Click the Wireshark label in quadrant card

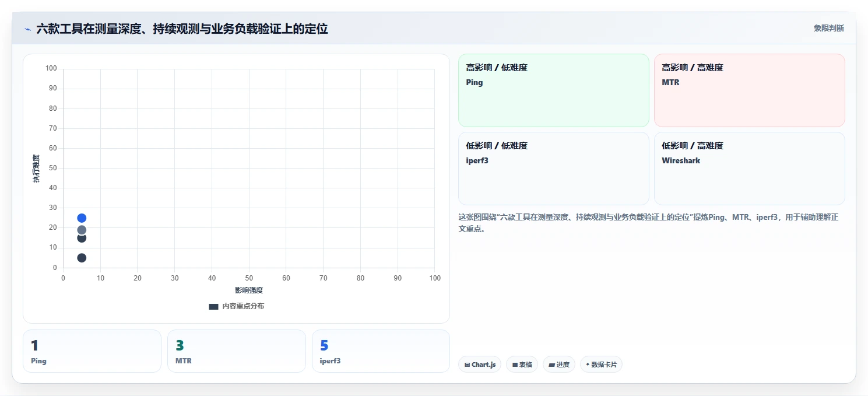(681, 160)
